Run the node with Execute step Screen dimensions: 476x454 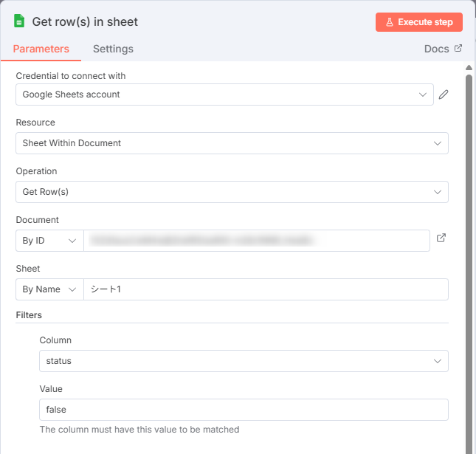418,22
